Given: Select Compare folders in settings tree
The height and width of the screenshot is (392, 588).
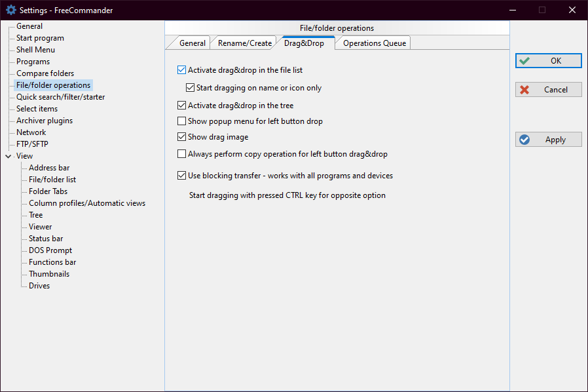Looking at the screenshot, I should coord(45,73).
